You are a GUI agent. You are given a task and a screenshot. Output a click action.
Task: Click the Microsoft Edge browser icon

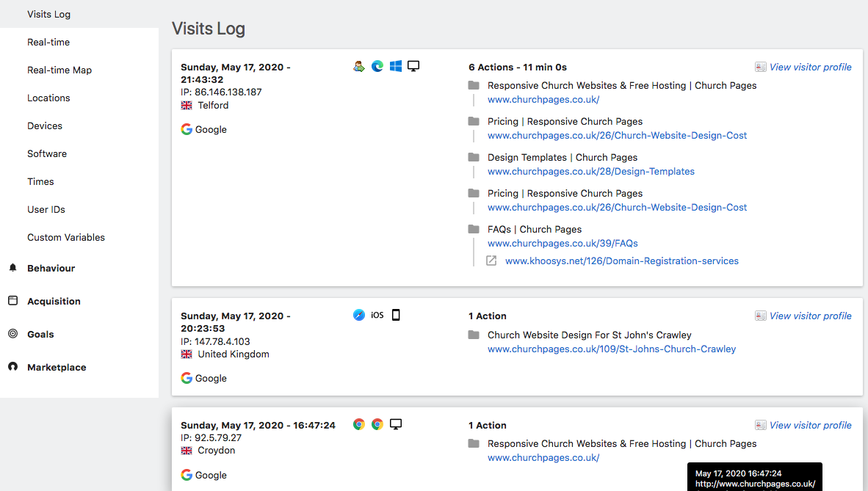click(x=377, y=66)
